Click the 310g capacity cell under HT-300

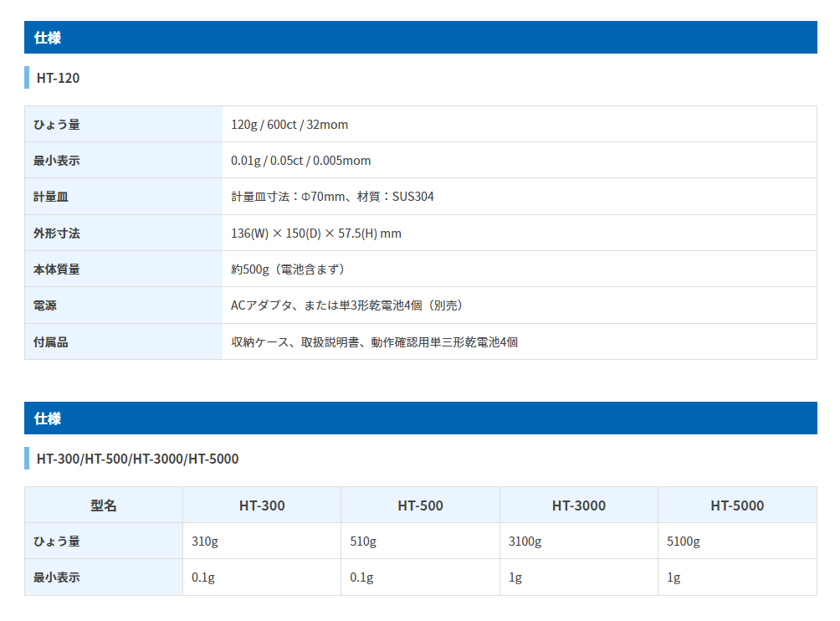click(x=205, y=541)
